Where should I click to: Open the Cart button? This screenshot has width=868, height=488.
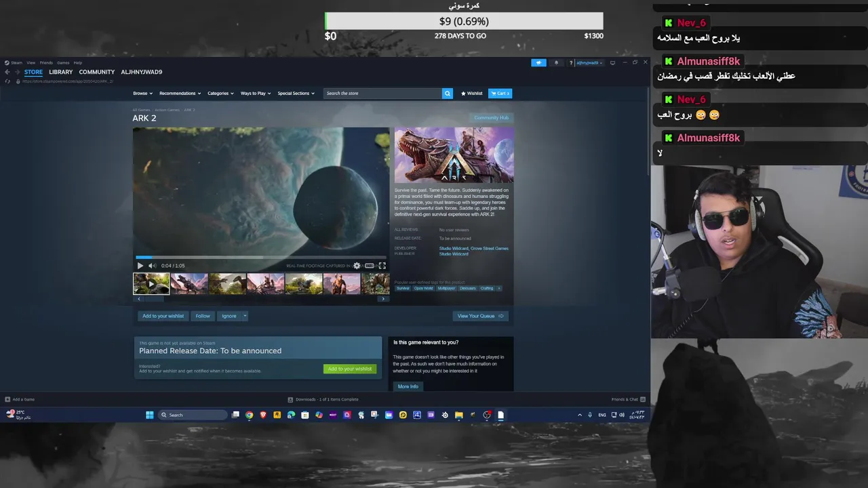click(500, 94)
